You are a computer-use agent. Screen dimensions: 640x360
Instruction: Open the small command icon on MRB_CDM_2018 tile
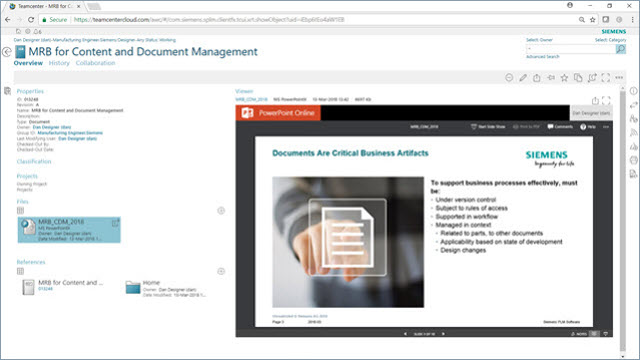pos(116,223)
